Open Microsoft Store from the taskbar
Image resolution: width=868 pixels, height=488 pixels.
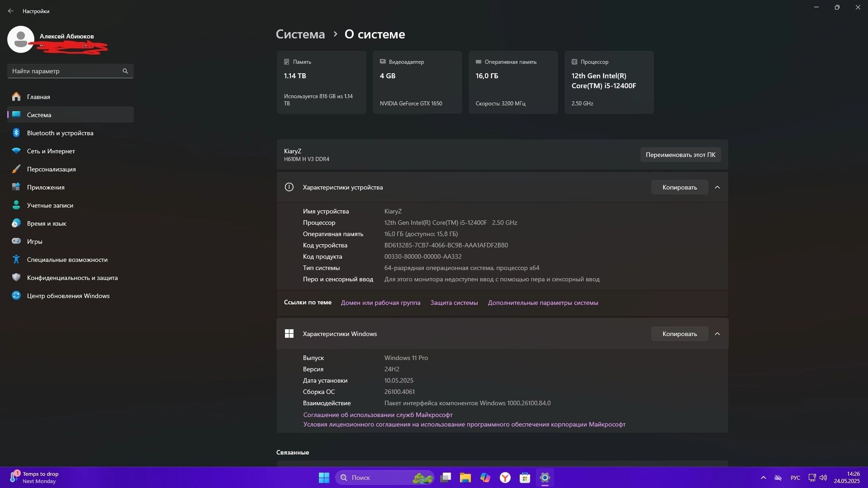coord(525,478)
